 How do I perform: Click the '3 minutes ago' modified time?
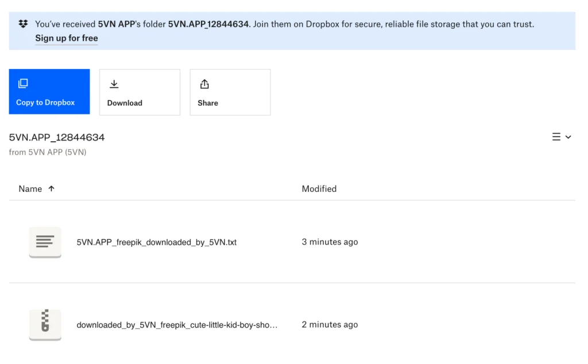click(x=330, y=242)
